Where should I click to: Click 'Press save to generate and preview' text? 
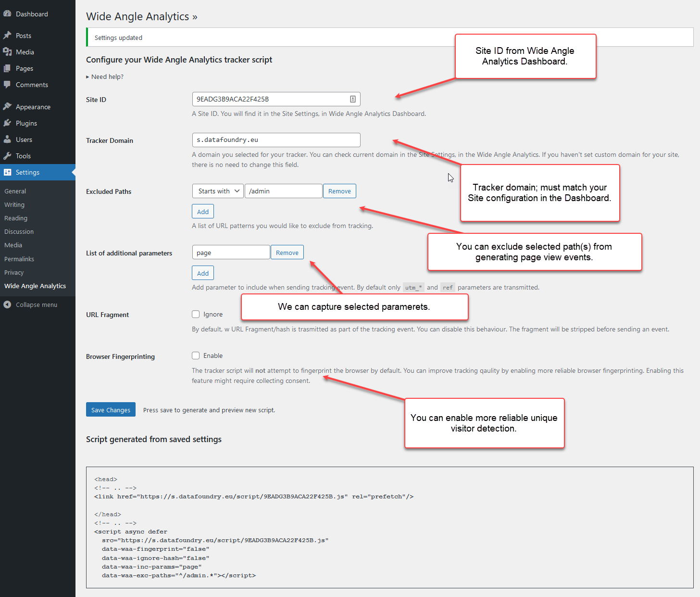tap(209, 410)
